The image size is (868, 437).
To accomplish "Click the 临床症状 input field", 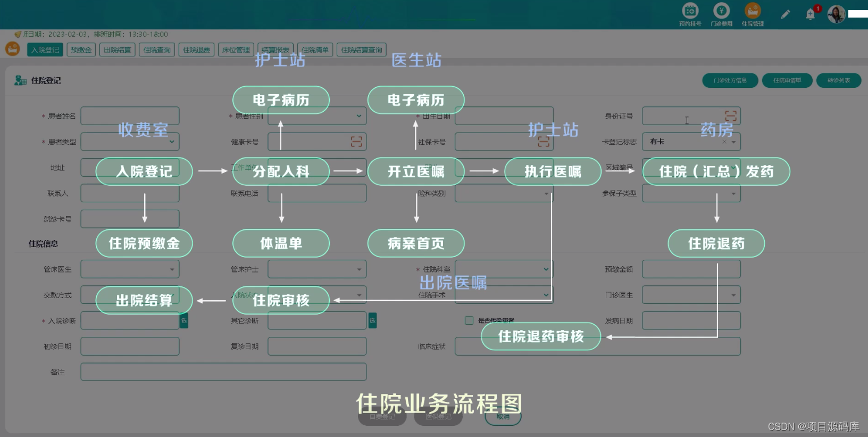I will click(x=598, y=346).
